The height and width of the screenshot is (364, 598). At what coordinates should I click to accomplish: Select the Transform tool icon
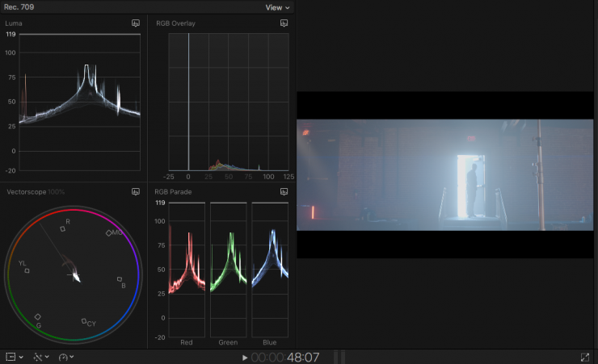11,357
